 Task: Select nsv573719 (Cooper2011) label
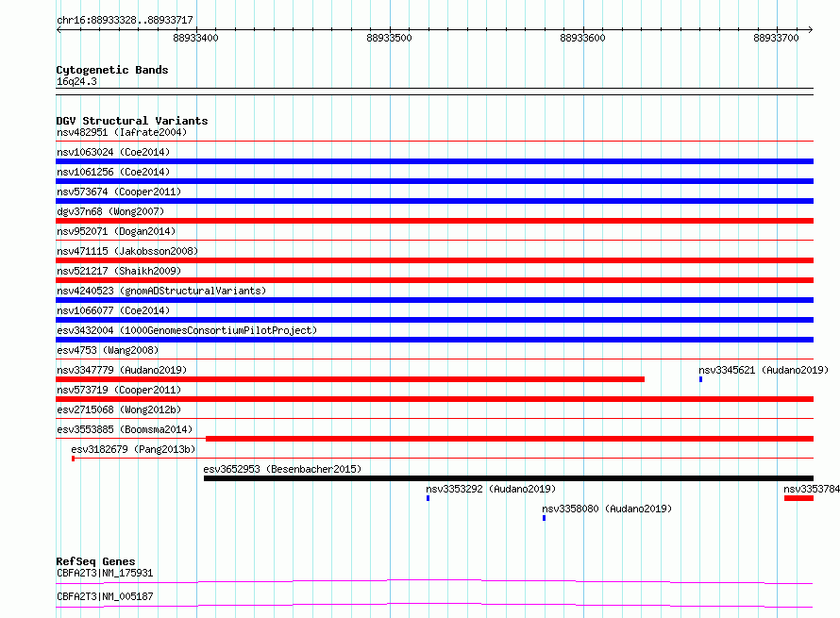click(119, 390)
